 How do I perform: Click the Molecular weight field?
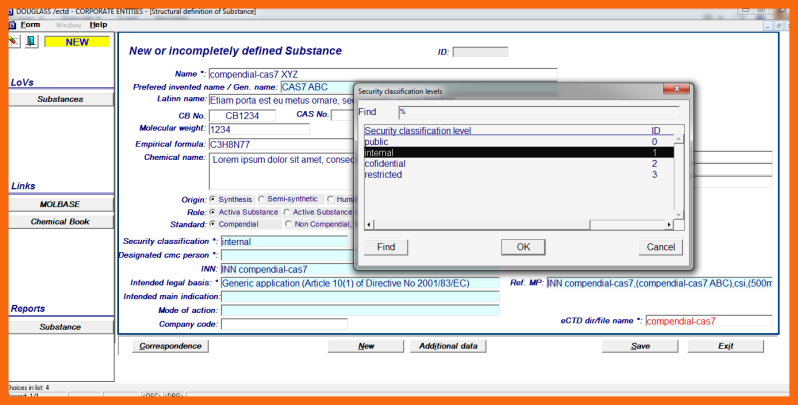click(259, 129)
